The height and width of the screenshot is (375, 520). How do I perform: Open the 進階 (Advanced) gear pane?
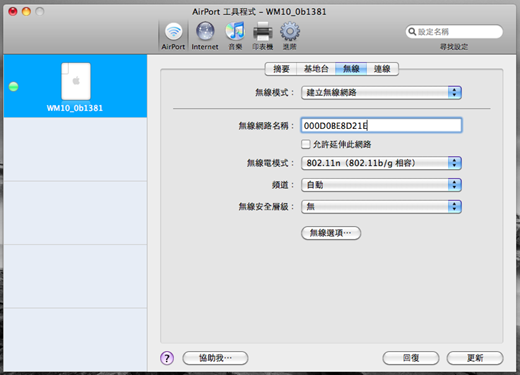point(289,36)
